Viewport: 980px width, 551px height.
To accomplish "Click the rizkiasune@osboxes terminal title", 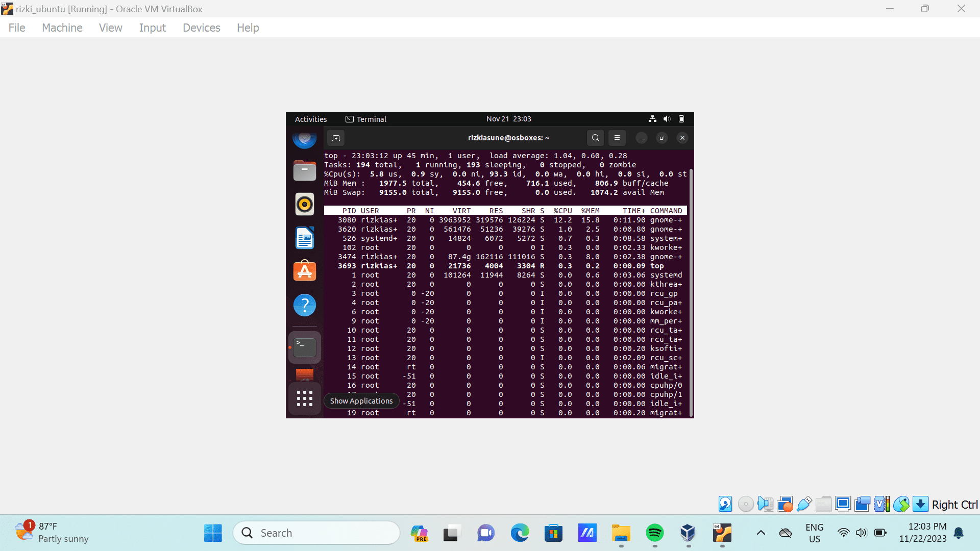I will click(x=508, y=138).
